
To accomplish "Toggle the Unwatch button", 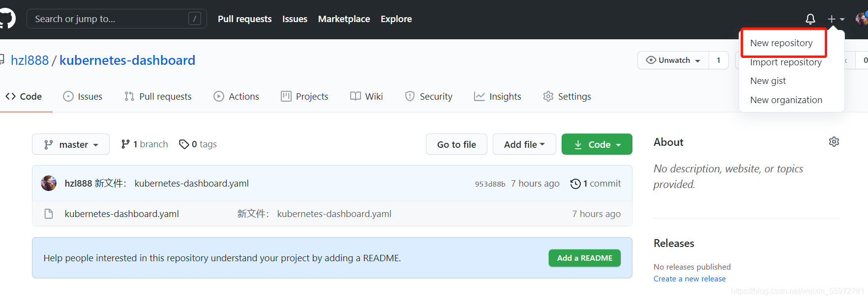I will 673,60.
